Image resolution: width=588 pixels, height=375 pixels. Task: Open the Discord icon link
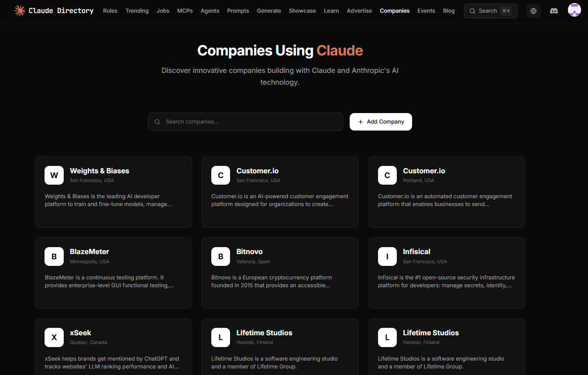554,11
